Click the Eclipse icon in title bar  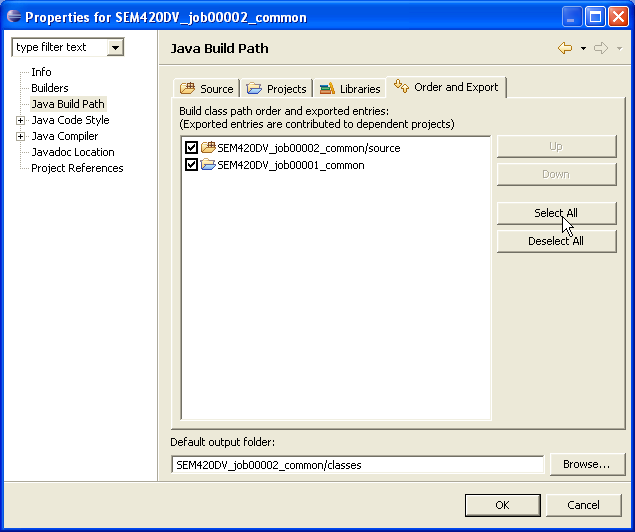click(13, 17)
